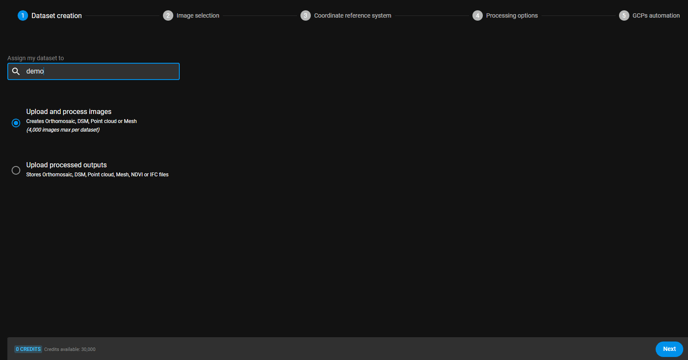Click the 'Assign my dataset to' label
Viewport: 688px width, 360px height.
pyautogui.click(x=36, y=58)
